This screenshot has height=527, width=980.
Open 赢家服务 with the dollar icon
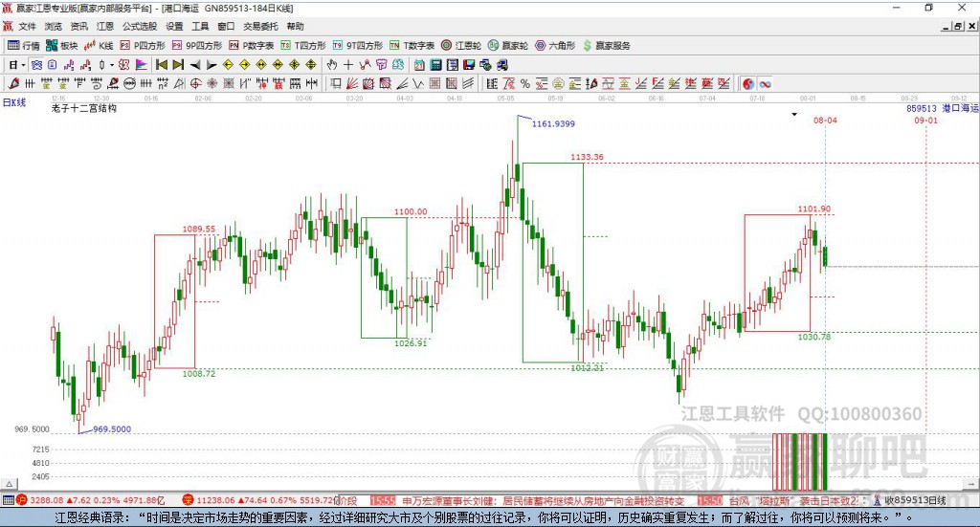[607, 46]
